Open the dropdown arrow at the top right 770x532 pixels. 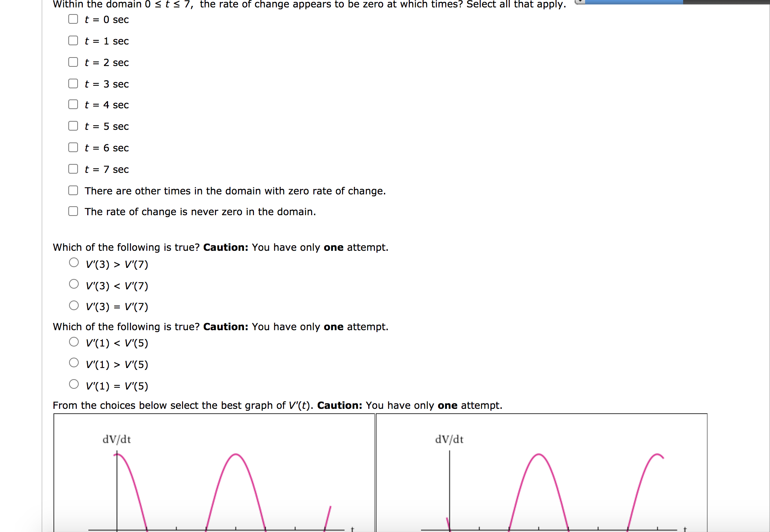click(580, 2)
